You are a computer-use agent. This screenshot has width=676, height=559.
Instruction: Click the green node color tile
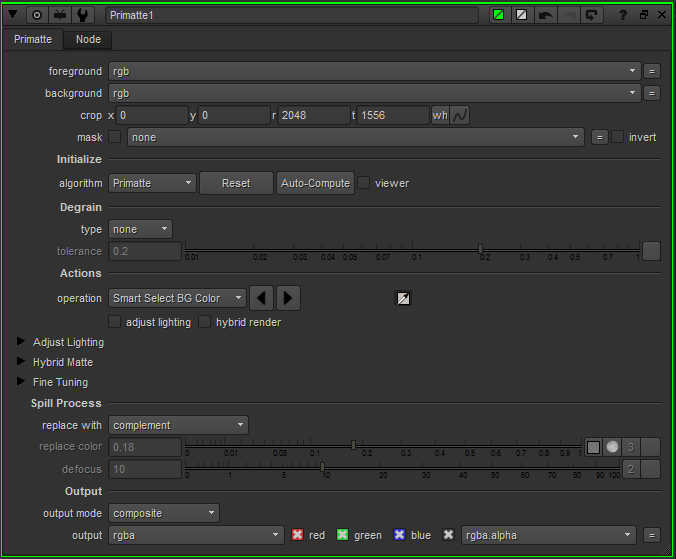click(499, 15)
